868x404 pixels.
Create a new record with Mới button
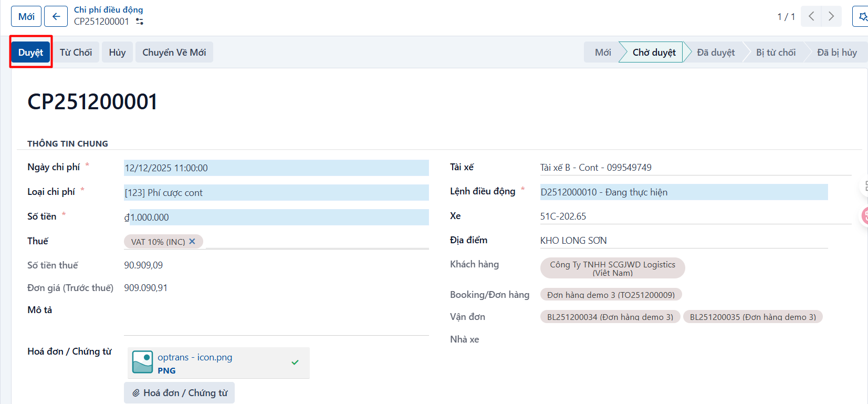tap(26, 16)
